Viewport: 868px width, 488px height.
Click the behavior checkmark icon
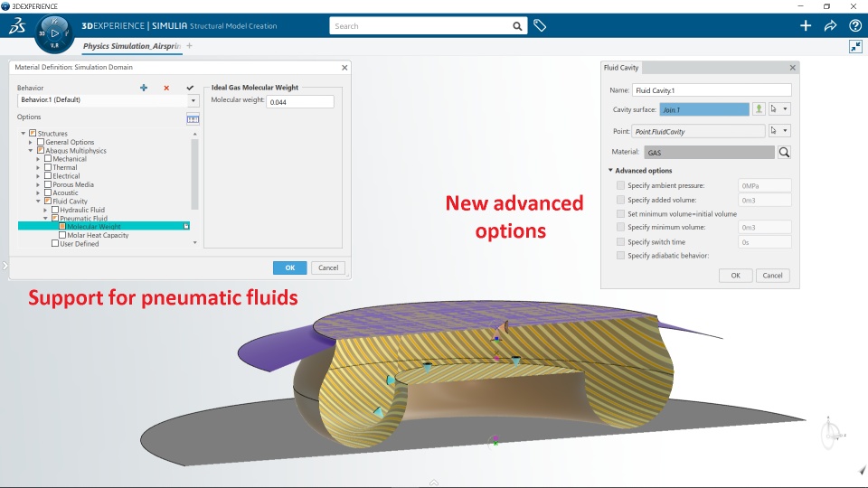coord(190,88)
